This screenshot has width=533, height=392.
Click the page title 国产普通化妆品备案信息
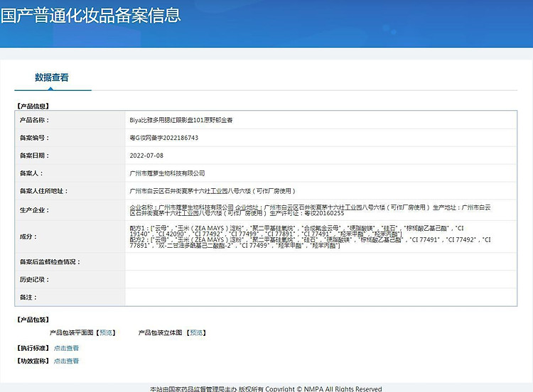90,16
